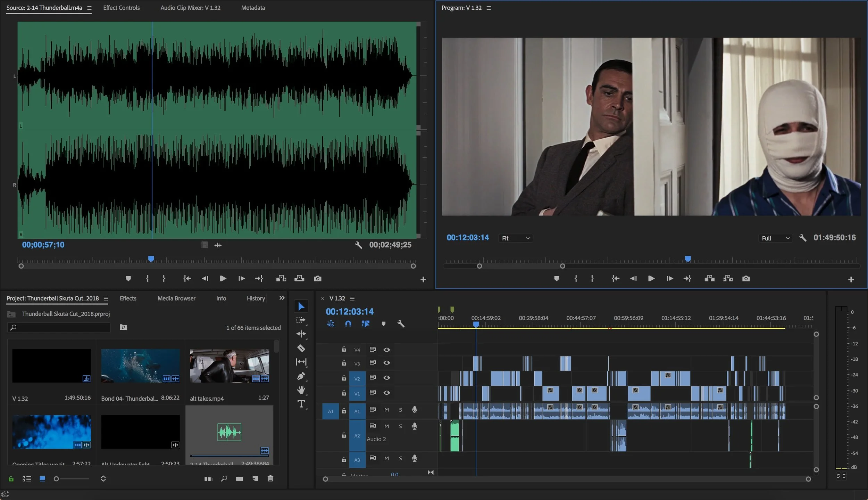Open timeline display settings wrench
This screenshot has height=500, width=868.
click(x=401, y=324)
